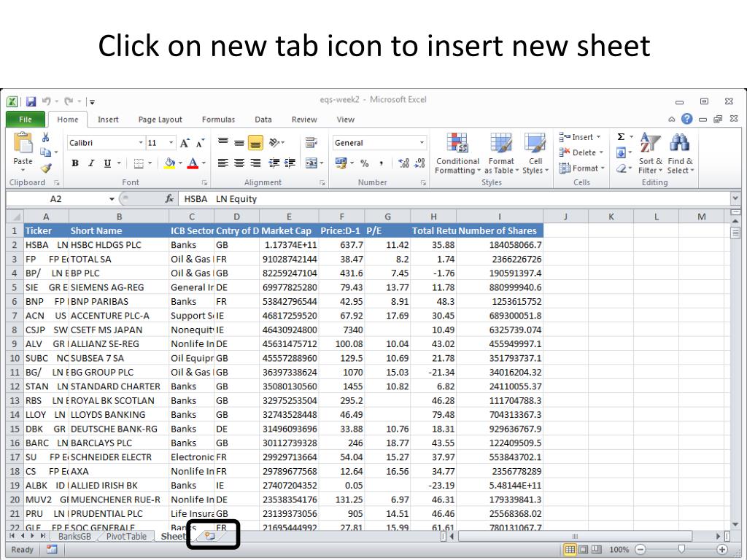Toggle Bottom Align highlighted button
747x560 pixels.
(255, 142)
